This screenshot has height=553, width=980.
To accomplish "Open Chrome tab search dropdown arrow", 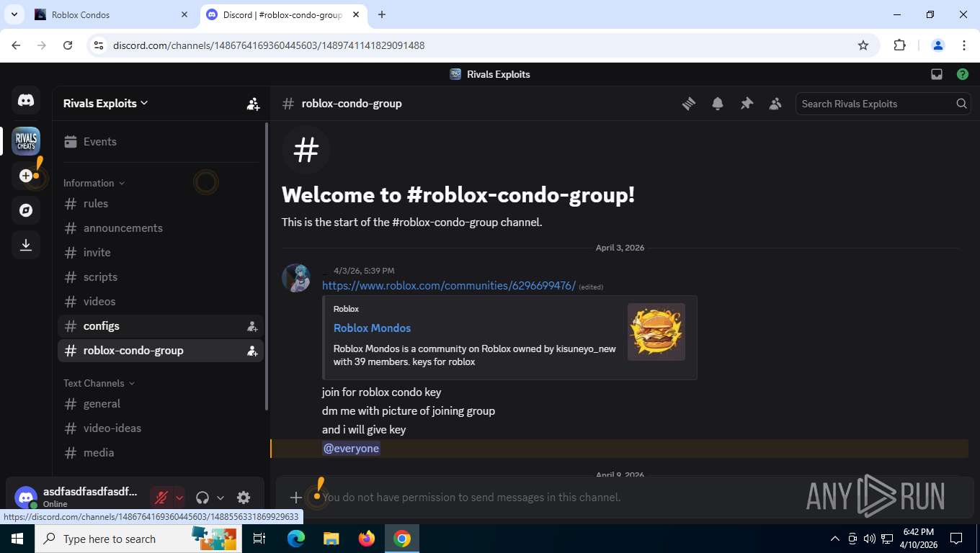I will pos(14,14).
